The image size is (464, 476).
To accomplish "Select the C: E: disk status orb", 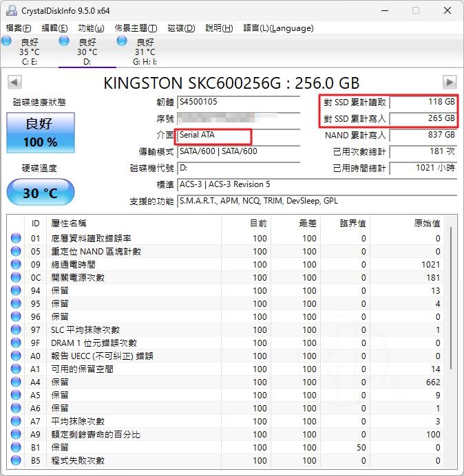I will click(6, 41).
